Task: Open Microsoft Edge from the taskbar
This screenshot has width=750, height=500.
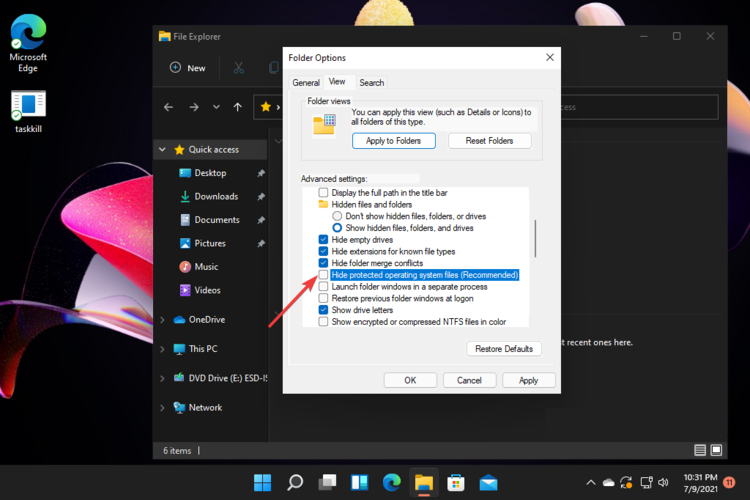Action: coord(392,483)
